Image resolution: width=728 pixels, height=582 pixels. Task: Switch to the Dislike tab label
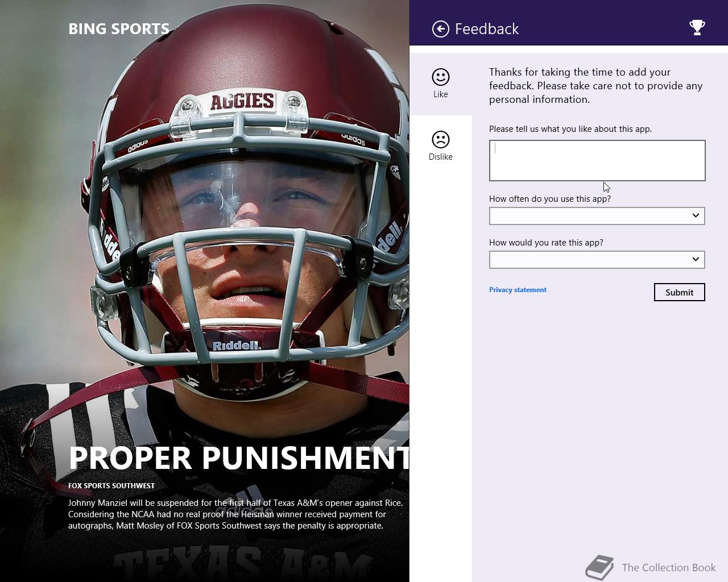(441, 157)
